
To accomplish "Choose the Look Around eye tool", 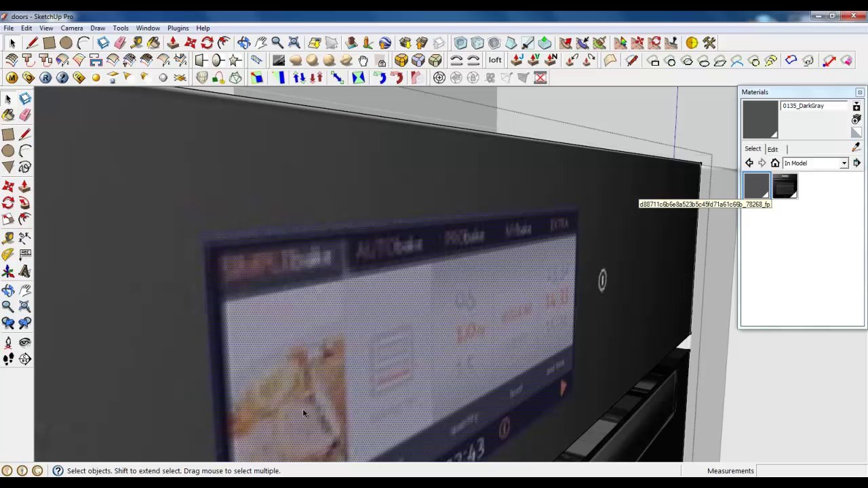I will tap(24, 342).
